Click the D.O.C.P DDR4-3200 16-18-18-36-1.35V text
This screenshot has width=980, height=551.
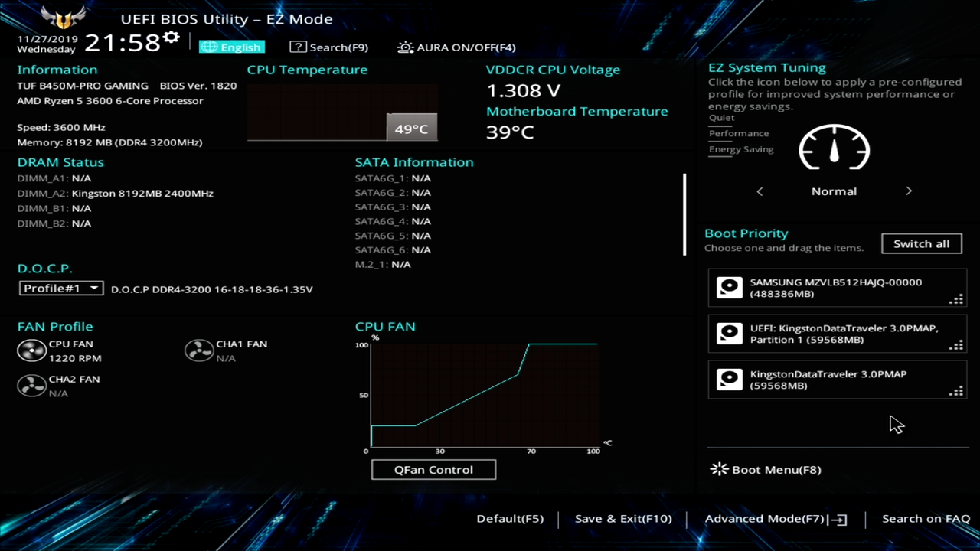pyautogui.click(x=212, y=289)
